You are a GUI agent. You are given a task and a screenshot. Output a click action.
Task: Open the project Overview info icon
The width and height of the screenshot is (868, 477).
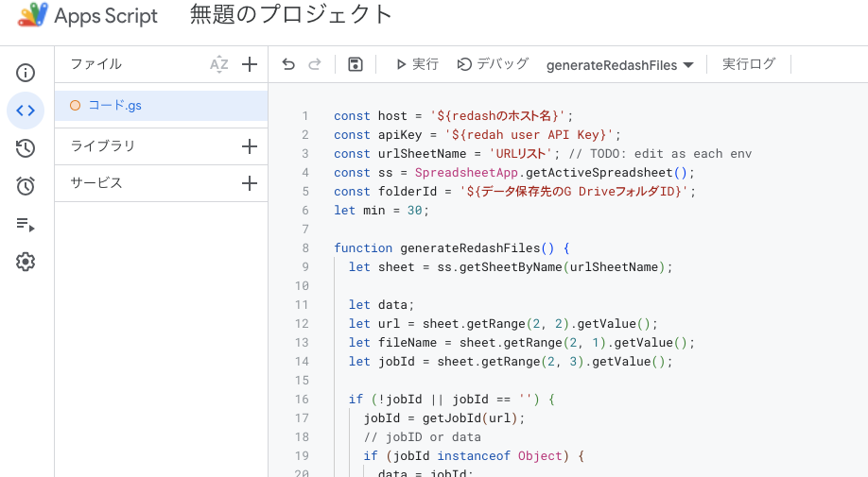(26, 73)
